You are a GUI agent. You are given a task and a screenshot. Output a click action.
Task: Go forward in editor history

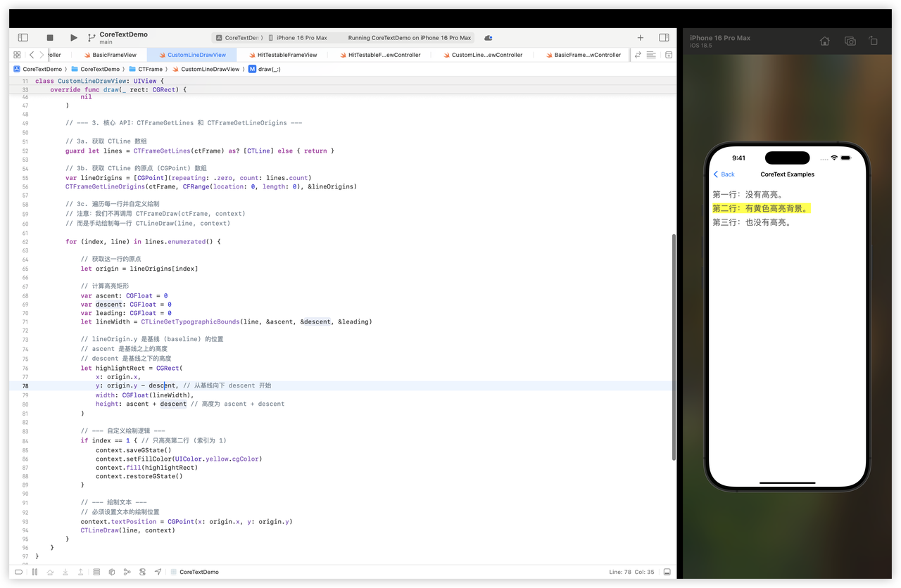tap(42, 55)
